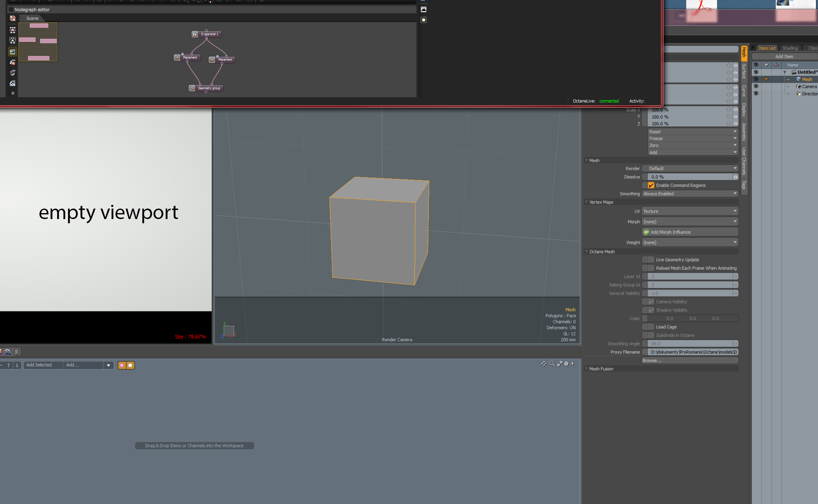This screenshot has height=504, width=818.
Task: Click the gear settings icon in schematic view
Action: tap(566, 364)
